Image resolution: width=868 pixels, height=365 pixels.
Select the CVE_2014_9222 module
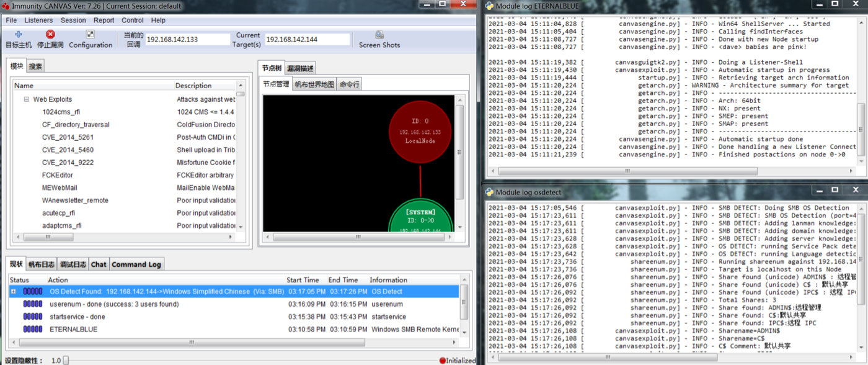[68, 163]
